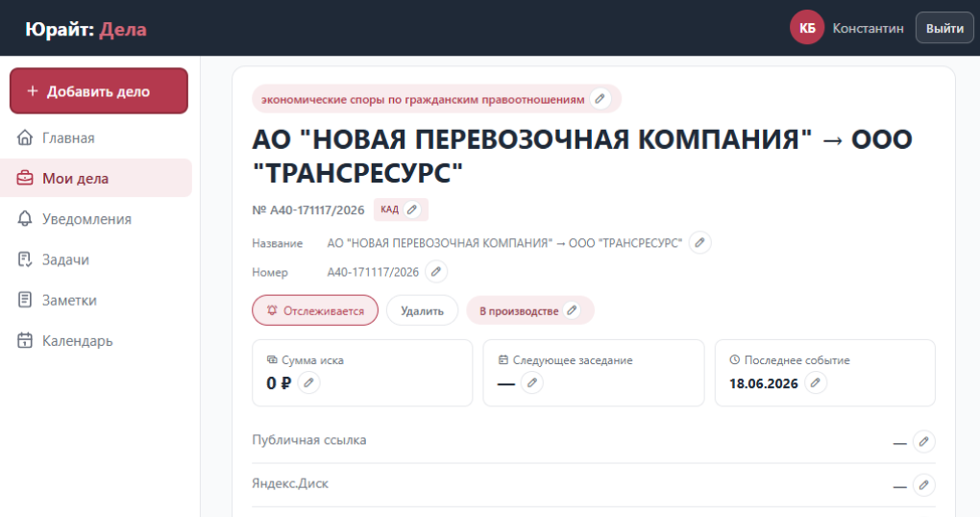Open the Главная menu item
980x517 pixels.
[96, 137]
